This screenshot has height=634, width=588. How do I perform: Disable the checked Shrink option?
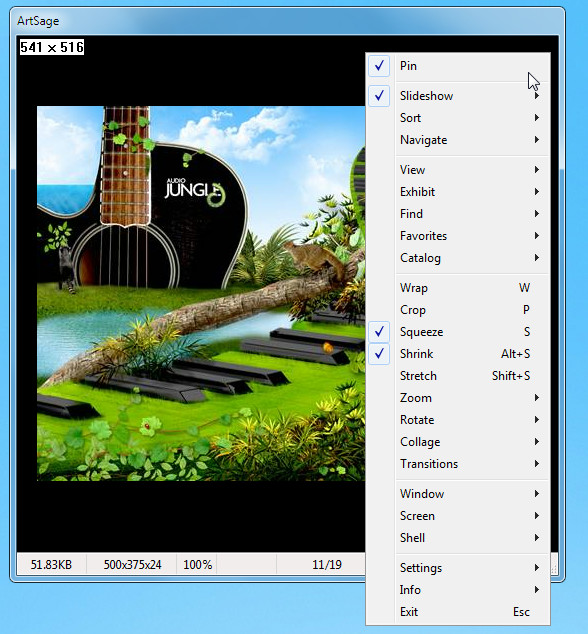point(458,354)
